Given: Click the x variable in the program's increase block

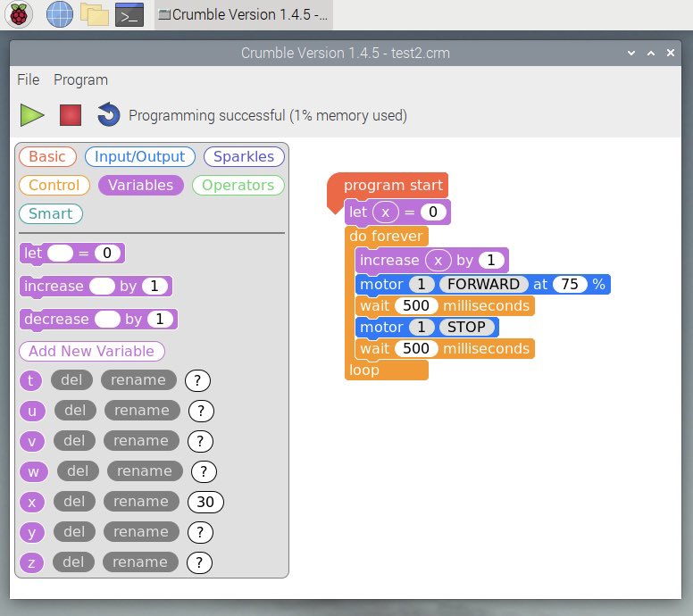Looking at the screenshot, I should 438,261.
